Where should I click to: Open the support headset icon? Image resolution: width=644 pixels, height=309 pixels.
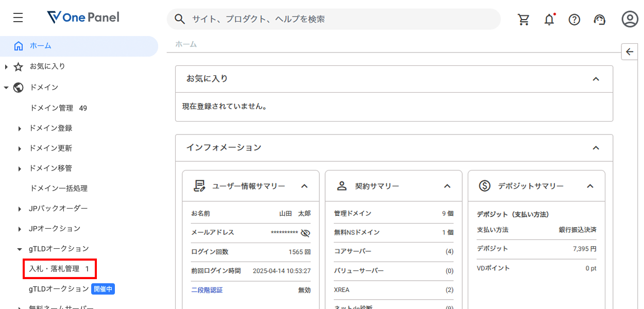[x=599, y=20]
